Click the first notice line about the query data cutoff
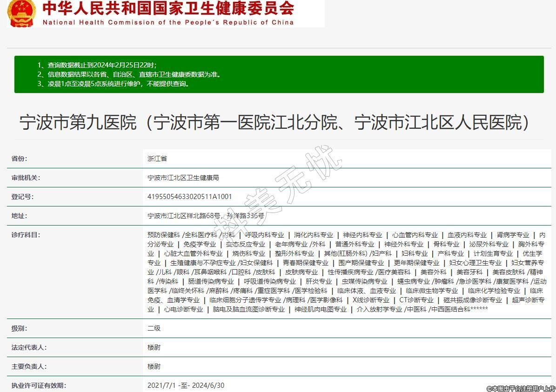The width and height of the screenshot is (556, 392). [97, 65]
